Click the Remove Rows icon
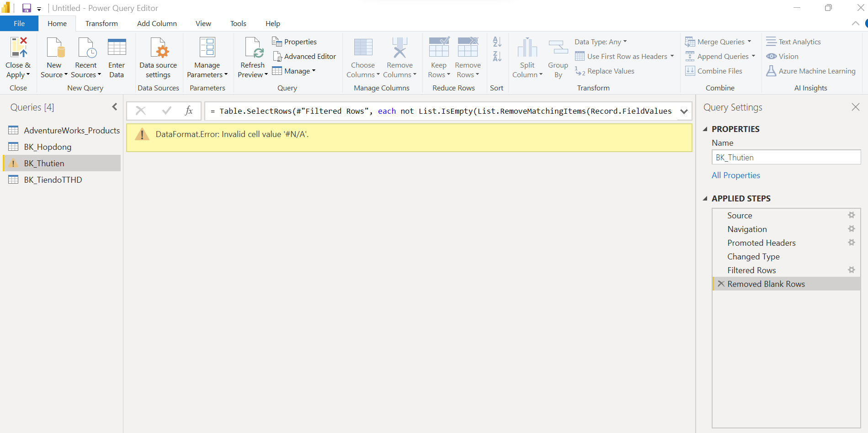The width and height of the screenshot is (868, 433). tap(468, 48)
